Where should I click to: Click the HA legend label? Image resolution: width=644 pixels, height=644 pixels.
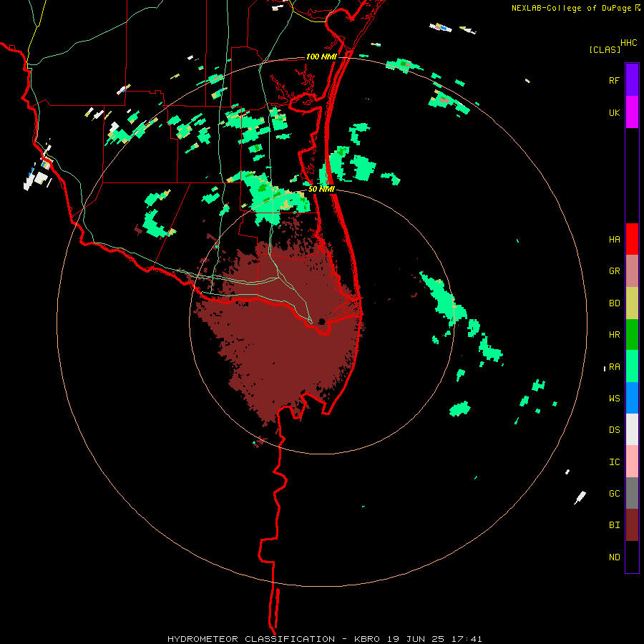[614, 239]
